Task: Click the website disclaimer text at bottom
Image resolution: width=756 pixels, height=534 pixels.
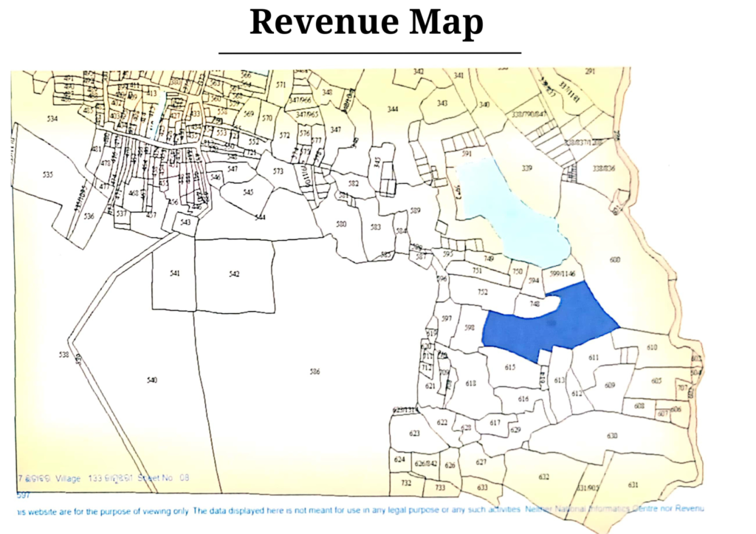Action: click(x=360, y=510)
